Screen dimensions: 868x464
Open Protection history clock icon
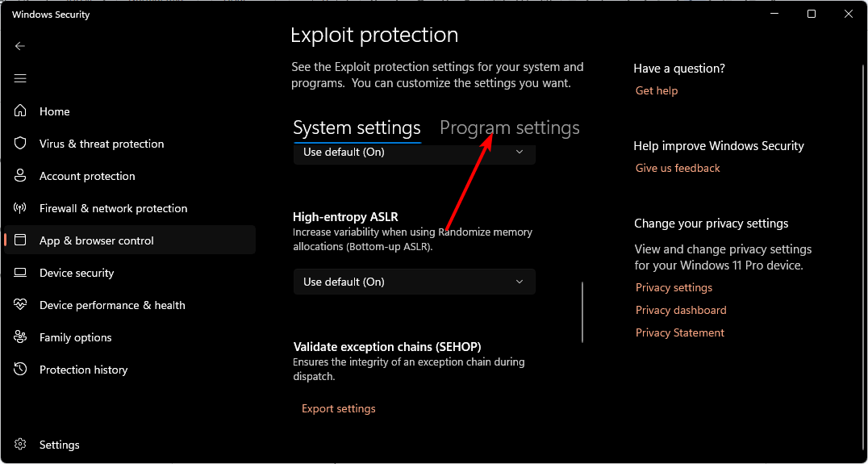coord(21,370)
